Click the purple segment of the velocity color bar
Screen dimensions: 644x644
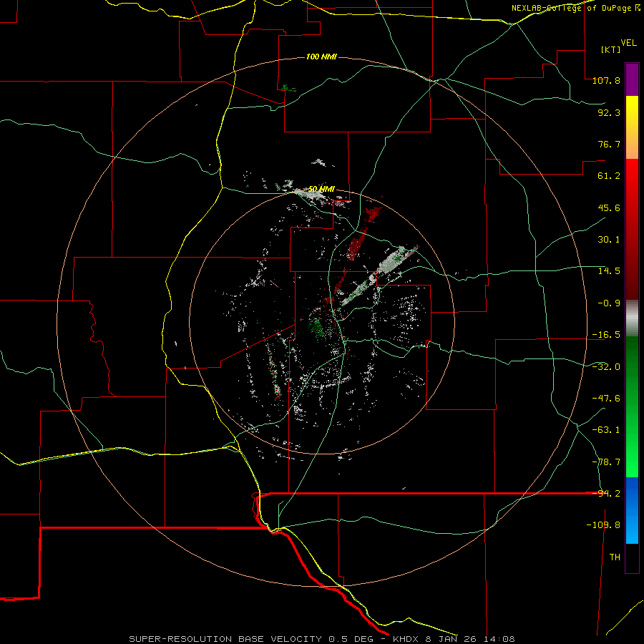pos(632,79)
